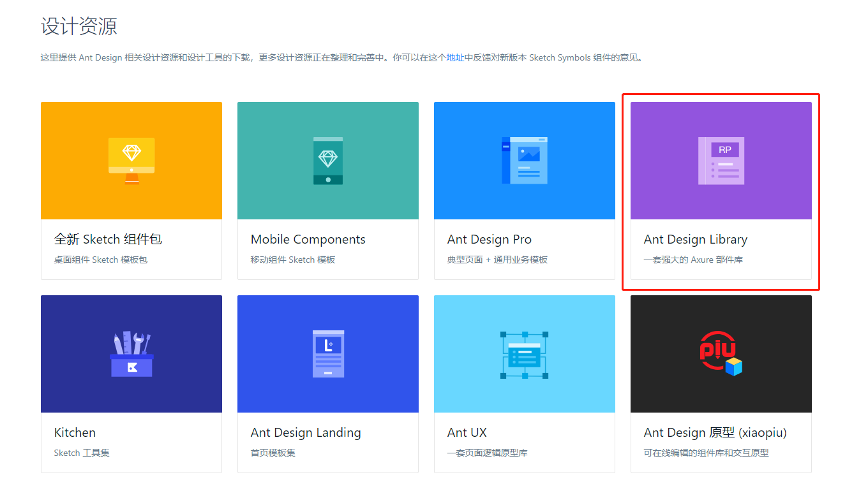Click the 移动组件 Sketch 模板 description

tap(293, 260)
